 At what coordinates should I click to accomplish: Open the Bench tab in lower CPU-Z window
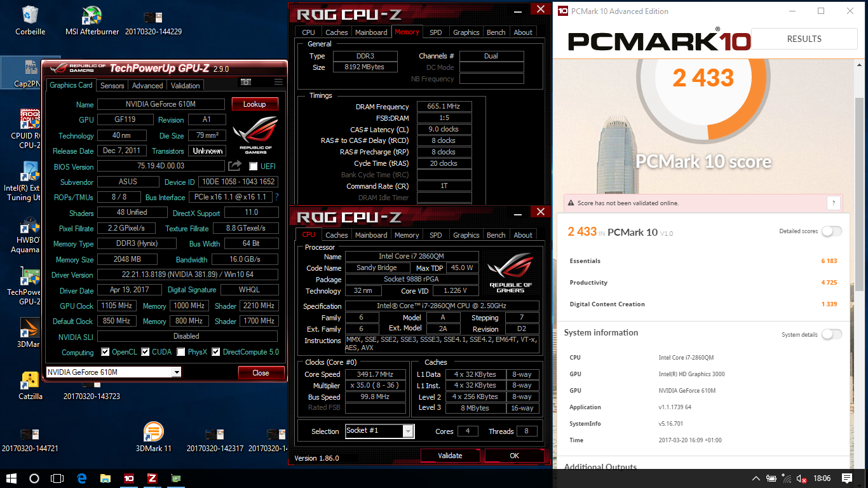(x=496, y=234)
